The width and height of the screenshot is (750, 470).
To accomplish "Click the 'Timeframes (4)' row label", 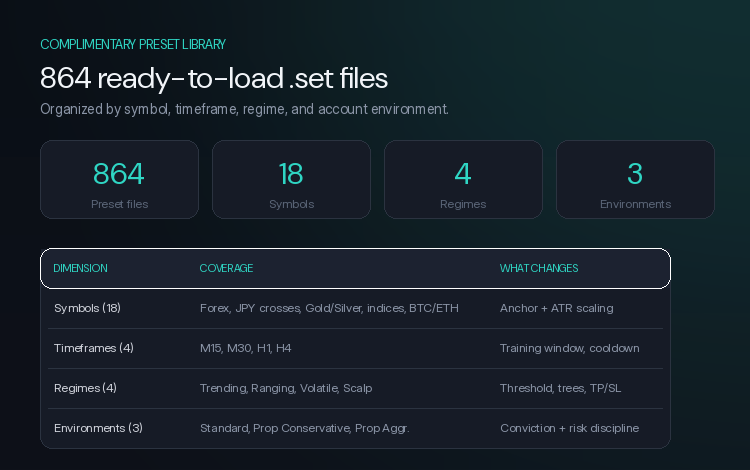I will pyautogui.click(x=94, y=348).
